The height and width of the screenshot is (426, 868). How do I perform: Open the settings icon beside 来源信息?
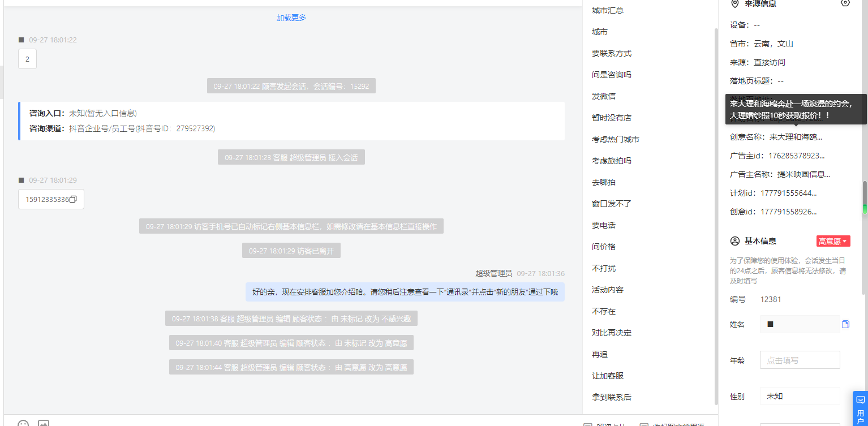(x=845, y=3)
